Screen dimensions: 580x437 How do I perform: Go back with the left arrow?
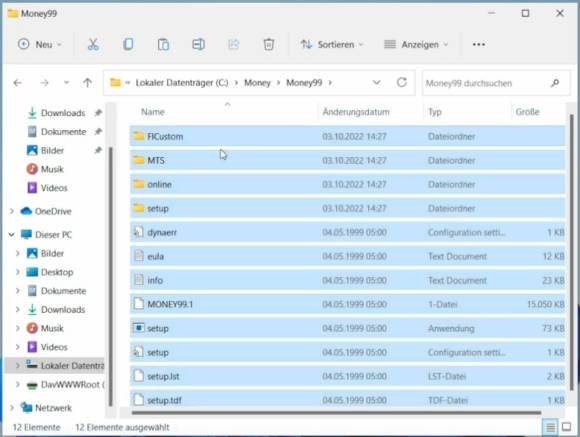(x=17, y=83)
